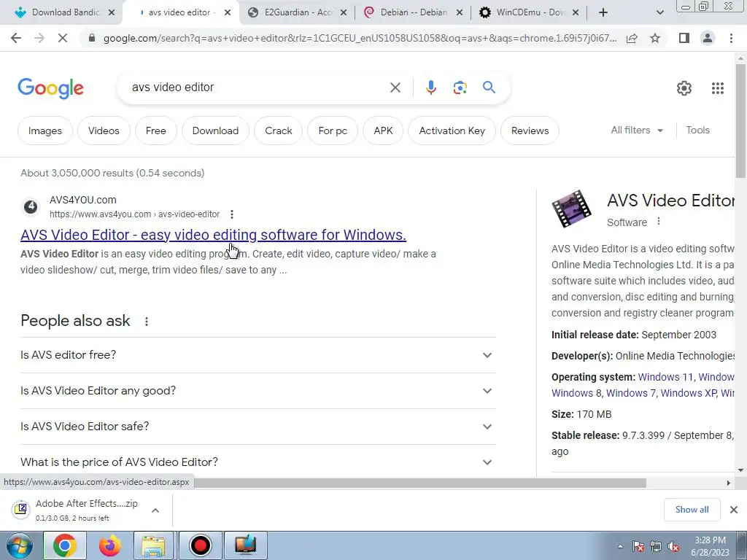The width and height of the screenshot is (747, 560).
Task: Close the E2Guardian tab
Action: tap(344, 13)
